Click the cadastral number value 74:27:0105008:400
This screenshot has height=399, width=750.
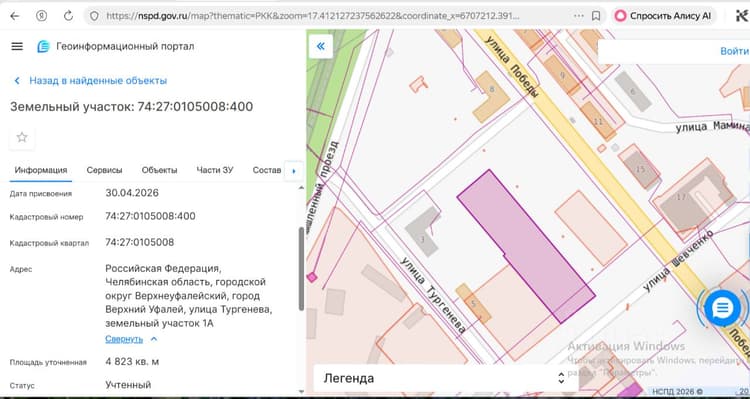(150, 216)
